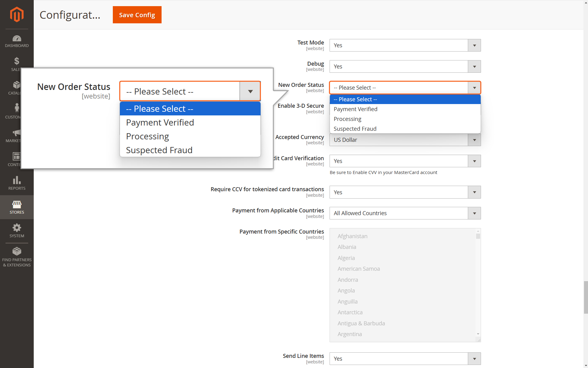Click the Magento logo icon
Image resolution: width=588 pixels, height=368 pixels.
click(17, 14)
